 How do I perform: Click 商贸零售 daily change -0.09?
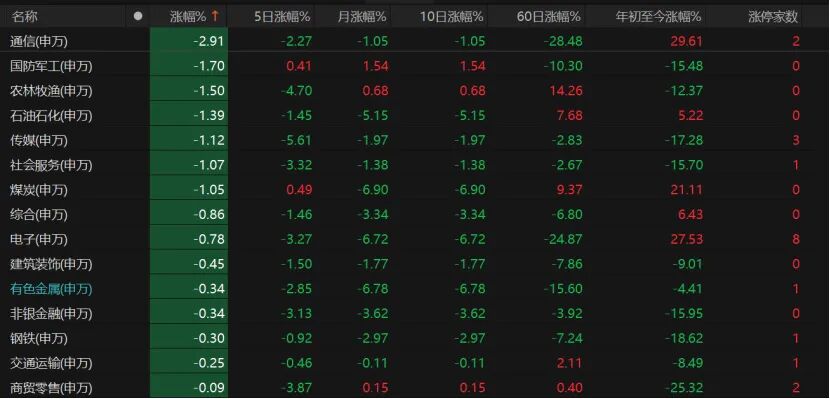[x=209, y=387]
